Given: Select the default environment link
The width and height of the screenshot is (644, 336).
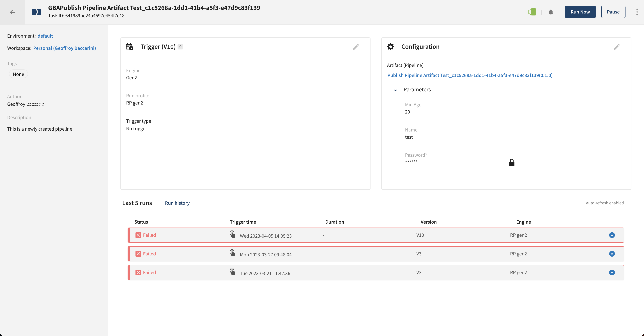Looking at the screenshot, I should (45, 35).
